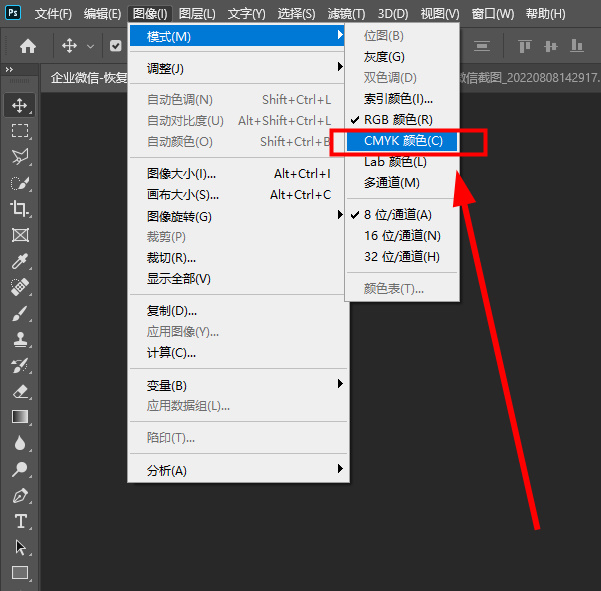Select 16 位/通道(N) bit depth
The image size is (601, 591).
click(402, 236)
